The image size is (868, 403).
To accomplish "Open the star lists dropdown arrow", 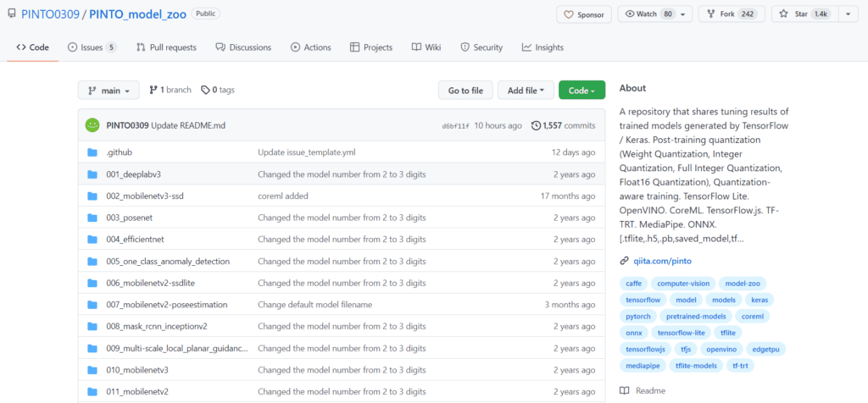I will coord(849,14).
